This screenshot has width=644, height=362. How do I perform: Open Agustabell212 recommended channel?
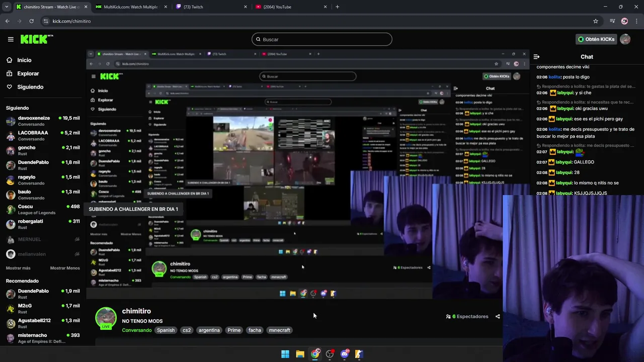tap(43, 323)
